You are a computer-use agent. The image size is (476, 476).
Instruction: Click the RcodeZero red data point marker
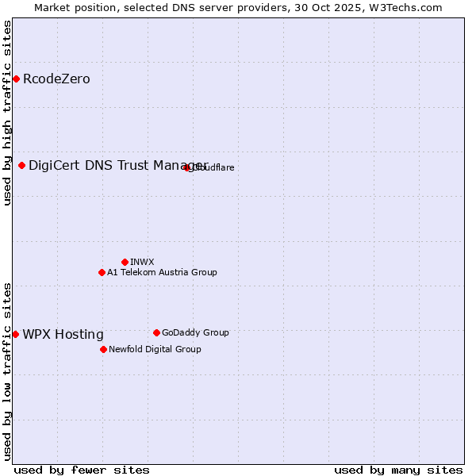(x=16, y=79)
